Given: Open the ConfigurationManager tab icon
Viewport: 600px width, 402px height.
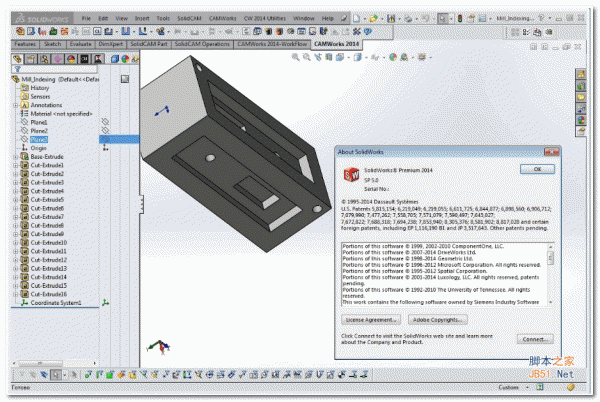Looking at the screenshot, I should tap(44, 59).
